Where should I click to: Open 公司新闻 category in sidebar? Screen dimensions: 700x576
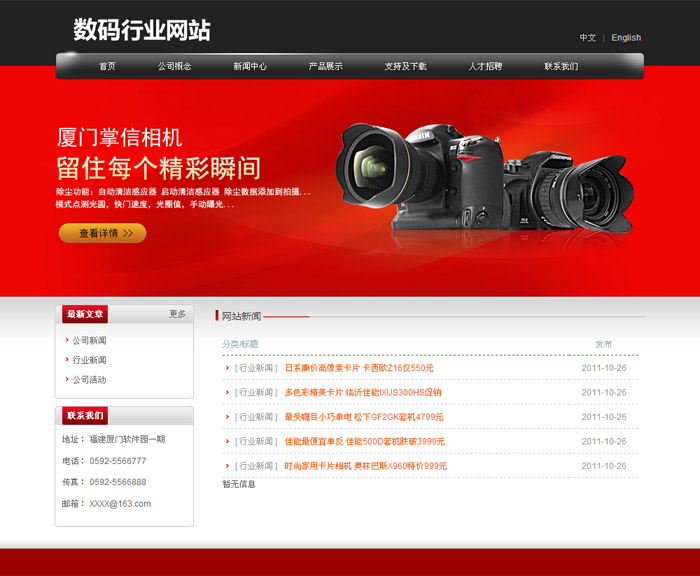pyautogui.click(x=90, y=340)
